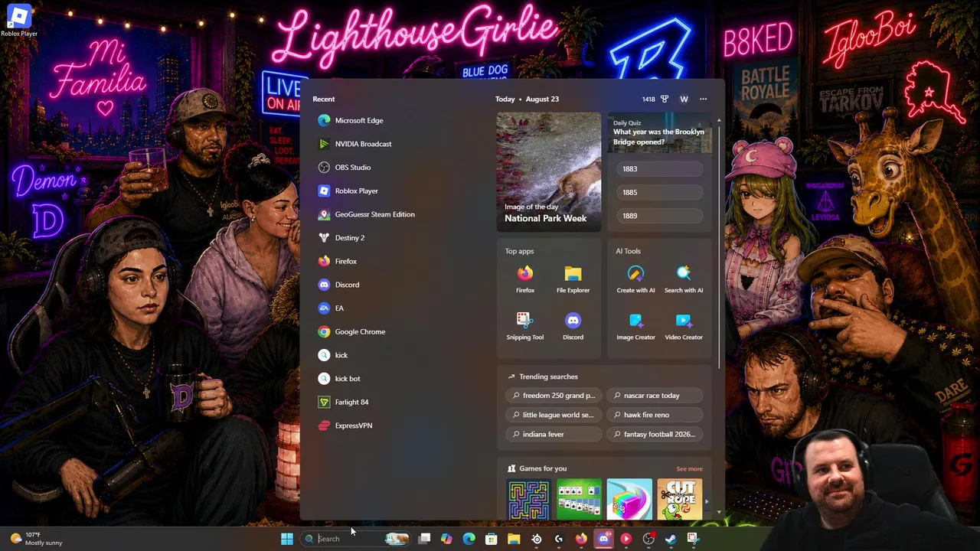Choose 1889 as the Daily Quiz answer
The height and width of the screenshot is (551, 980).
click(x=659, y=216)
